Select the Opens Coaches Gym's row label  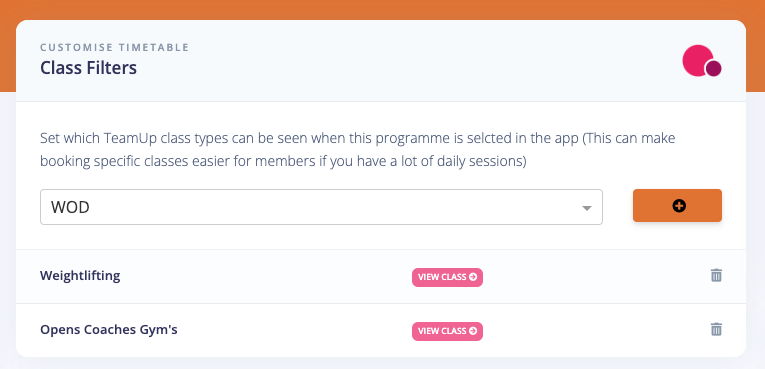click(108, 330)
